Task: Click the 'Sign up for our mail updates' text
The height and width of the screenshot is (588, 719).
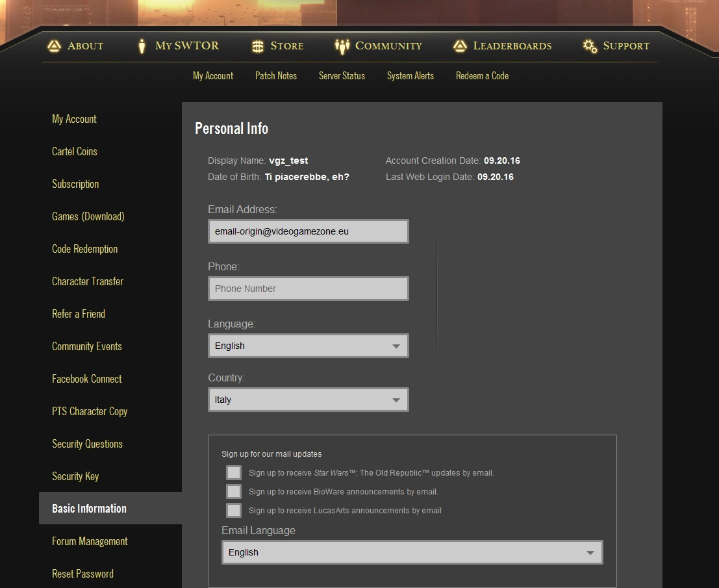Action: 271,454
